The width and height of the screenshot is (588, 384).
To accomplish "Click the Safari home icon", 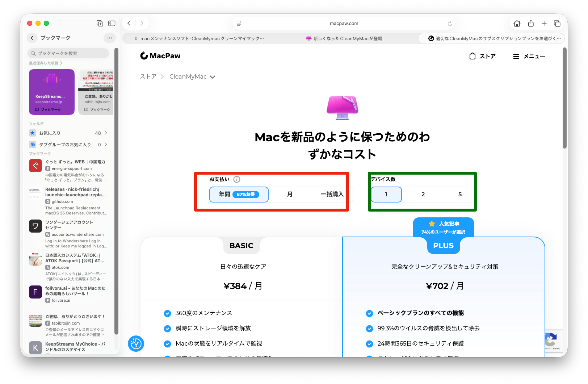I will (x=517, y=24).
